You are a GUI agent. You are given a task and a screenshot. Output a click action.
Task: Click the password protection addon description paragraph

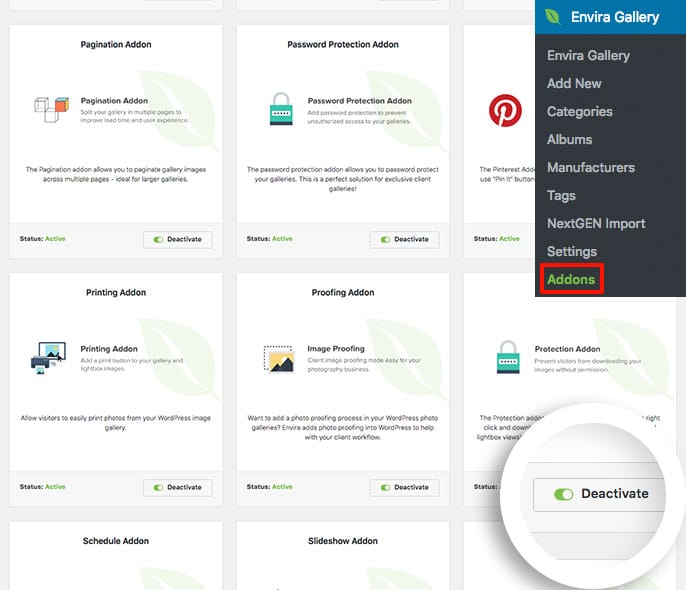[343, 179]
